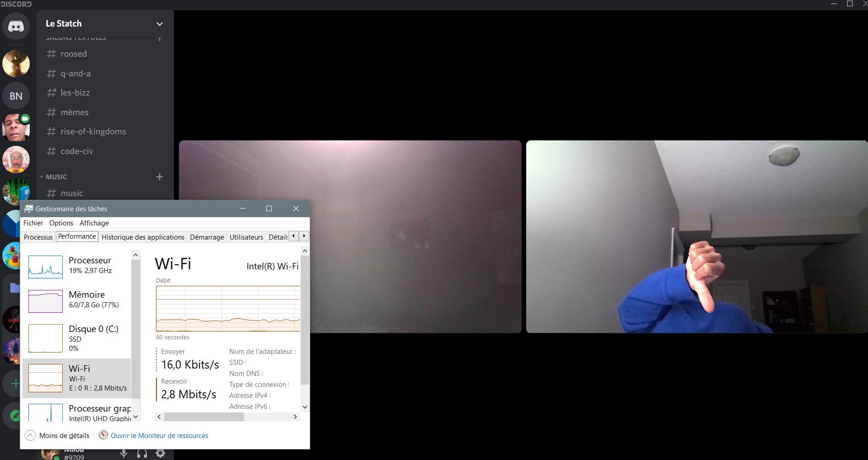Click the "2,8 Mbits/s" receive value
This screenshot has width=868, height=460.
click(189, 394)
